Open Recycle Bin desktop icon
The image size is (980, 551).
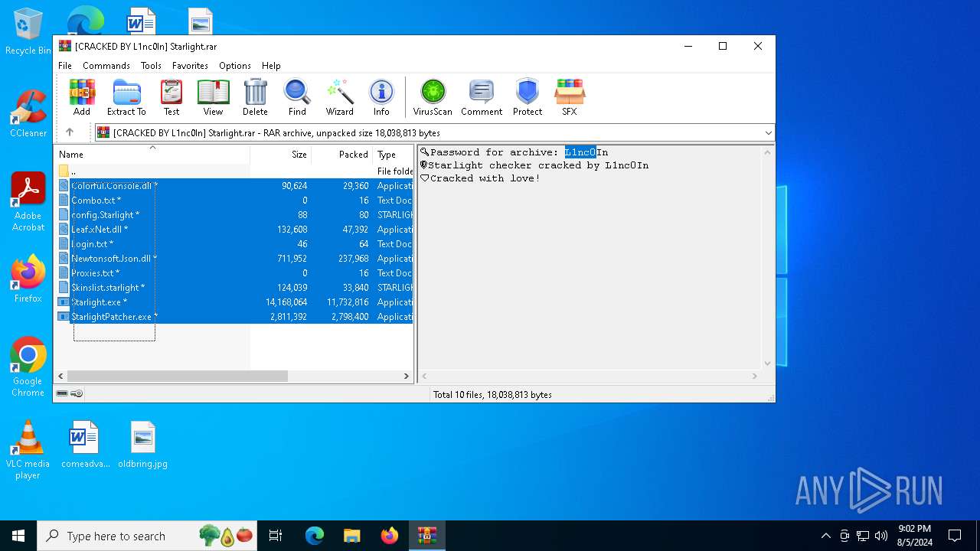point(28,31)
